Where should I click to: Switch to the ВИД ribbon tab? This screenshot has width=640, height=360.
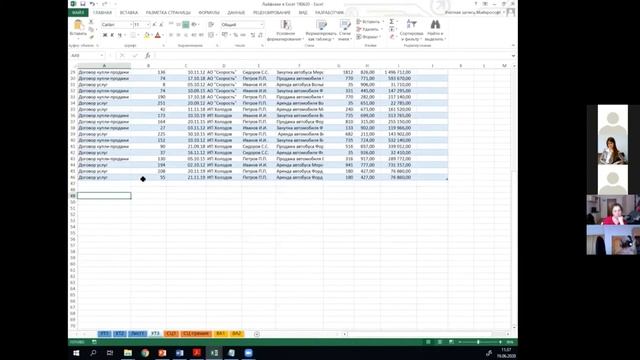303,13
